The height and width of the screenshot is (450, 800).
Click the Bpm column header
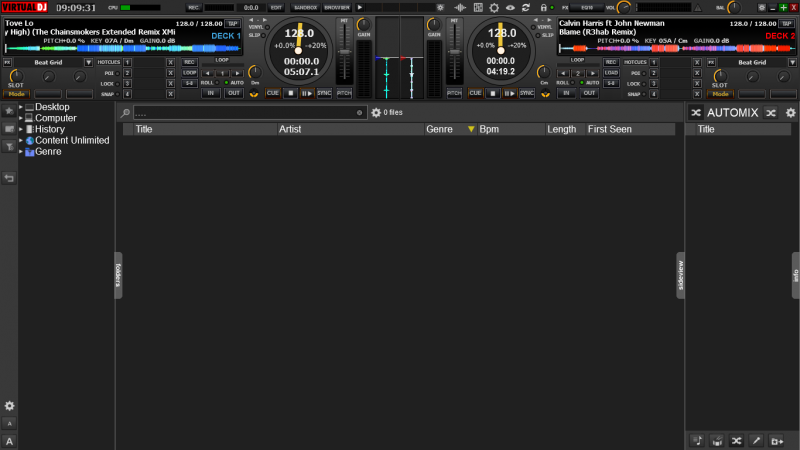(x=511, y=130)
